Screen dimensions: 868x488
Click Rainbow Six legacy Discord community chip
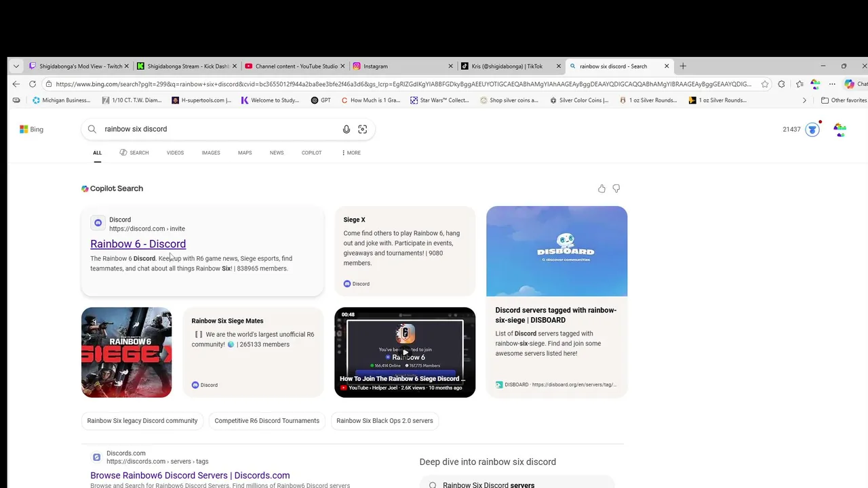(142, 421)
